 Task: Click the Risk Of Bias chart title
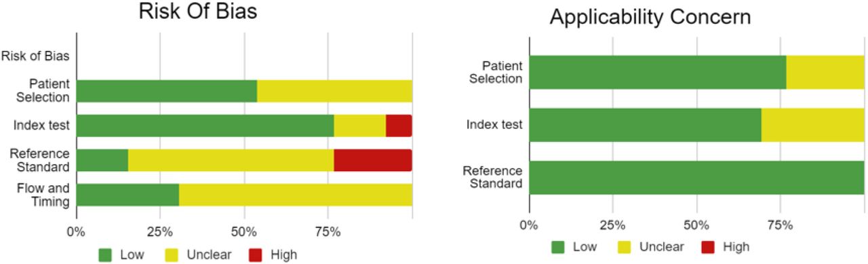point(197,12)
